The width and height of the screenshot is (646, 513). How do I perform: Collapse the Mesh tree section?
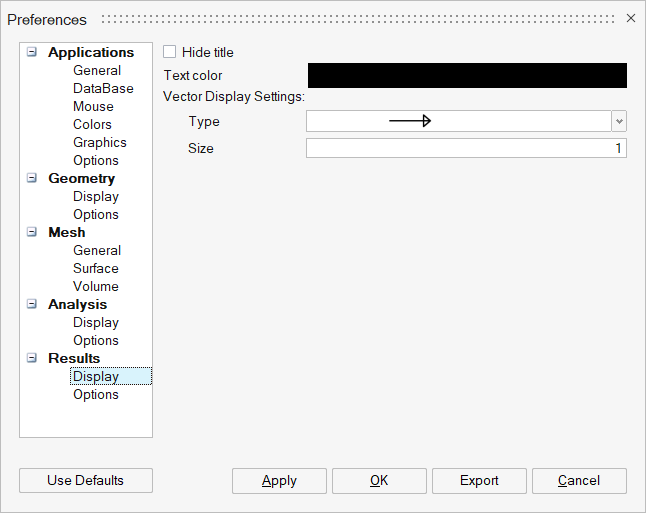point(32,232)
